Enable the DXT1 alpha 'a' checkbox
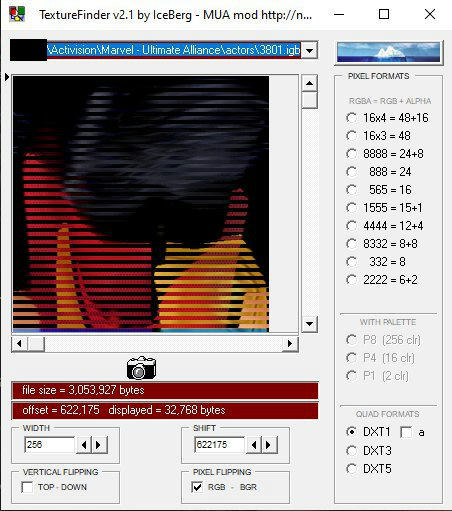Image resolution: width=452 pixels, height=511 pixels. pos(406,432)
